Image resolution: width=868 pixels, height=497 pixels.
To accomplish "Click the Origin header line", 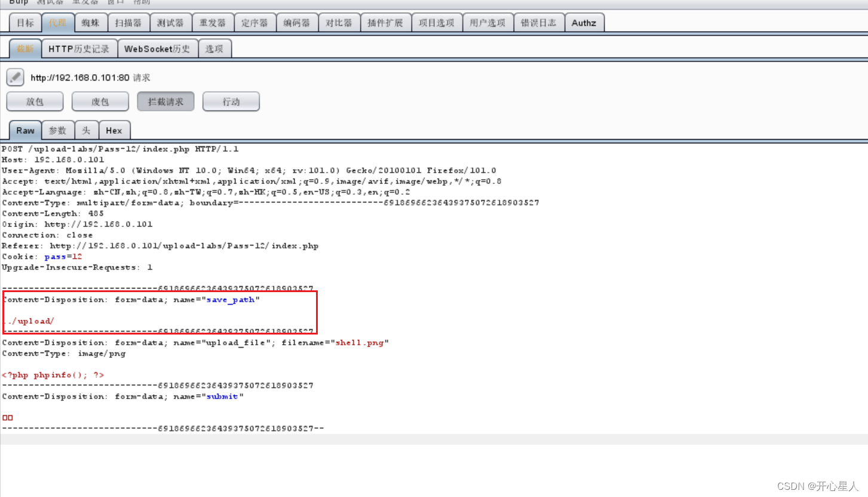I will tap(77, 224).
